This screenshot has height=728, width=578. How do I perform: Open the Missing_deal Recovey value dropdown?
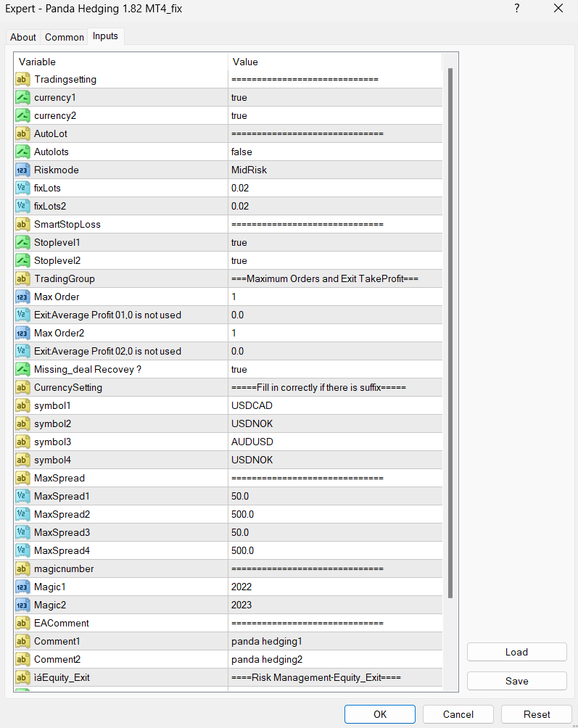click(x=334, y=369)
